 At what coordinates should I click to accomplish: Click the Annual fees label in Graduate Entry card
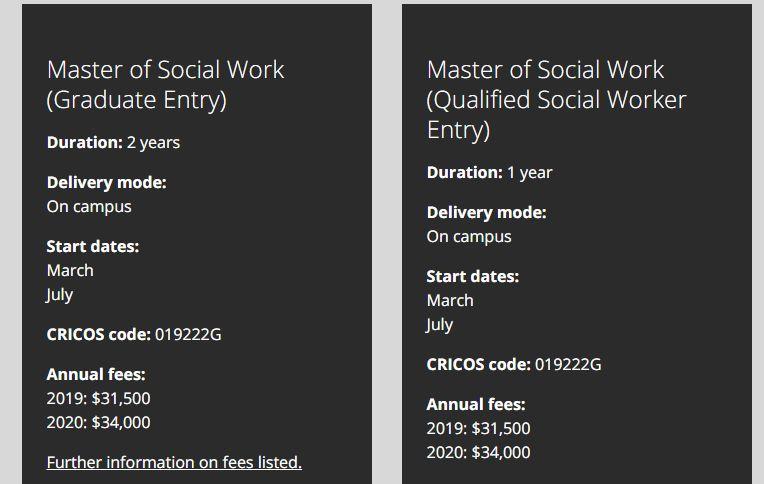pos(96,374)
